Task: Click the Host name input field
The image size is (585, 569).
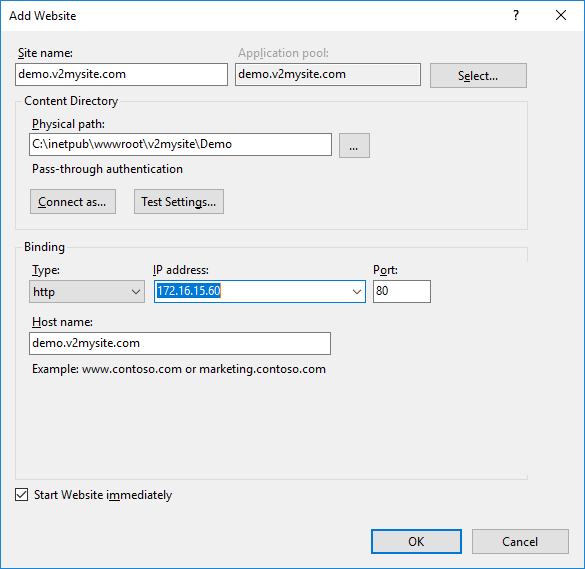Action: click(180, 343)
